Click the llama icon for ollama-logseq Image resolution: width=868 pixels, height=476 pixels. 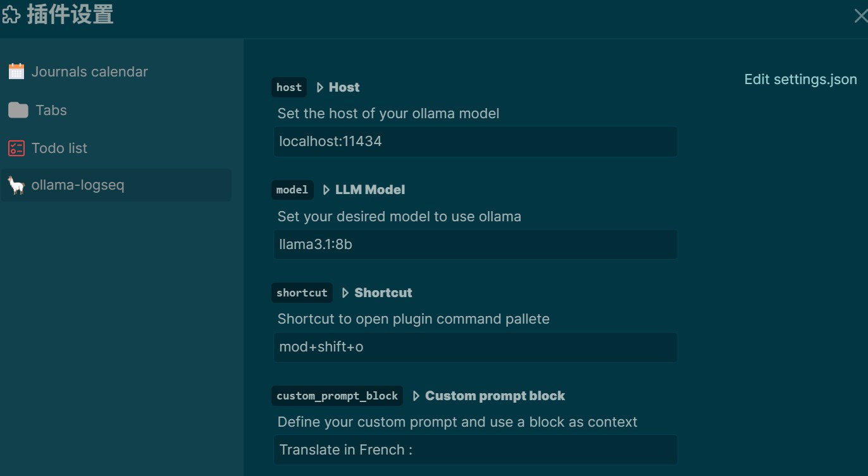pyautogui.click(x=16, y=185)
